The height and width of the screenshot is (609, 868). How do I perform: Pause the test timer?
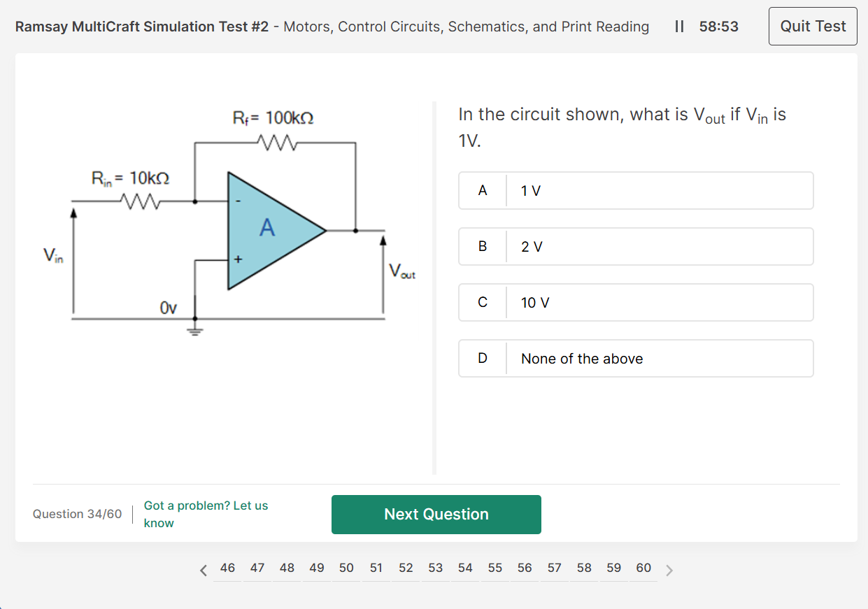[x=679, y=27]
